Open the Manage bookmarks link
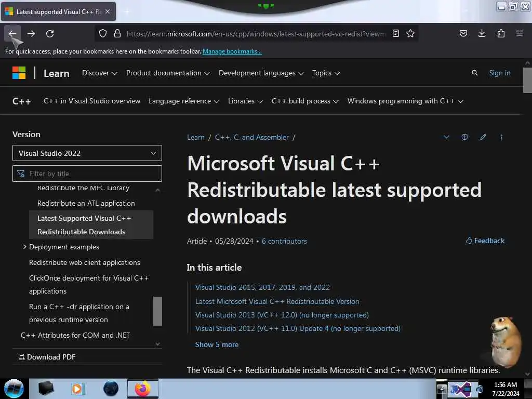This screenshot has height=399, width=532. 232,51
